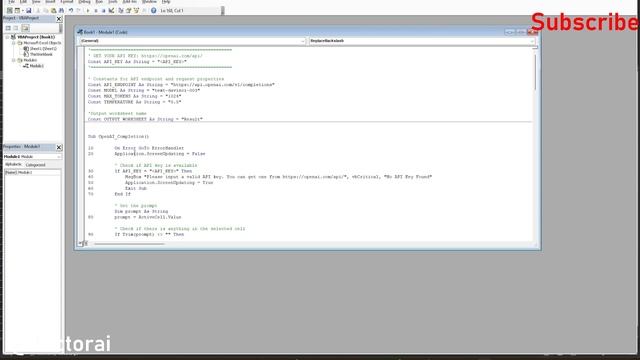Click the Cut icon in the toolbar
The width and height of the screenshot is (640, 360).
[x=38, y=11]
